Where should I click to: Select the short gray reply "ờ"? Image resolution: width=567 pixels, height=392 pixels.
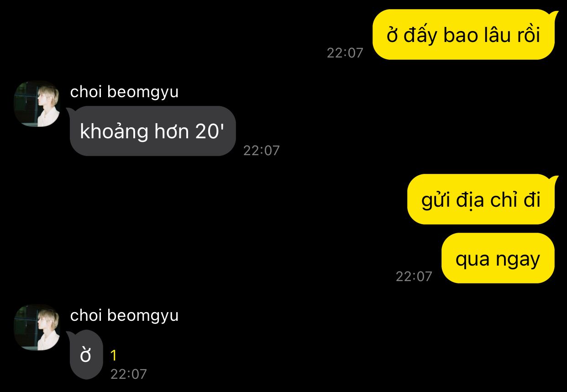pos(86,355)
